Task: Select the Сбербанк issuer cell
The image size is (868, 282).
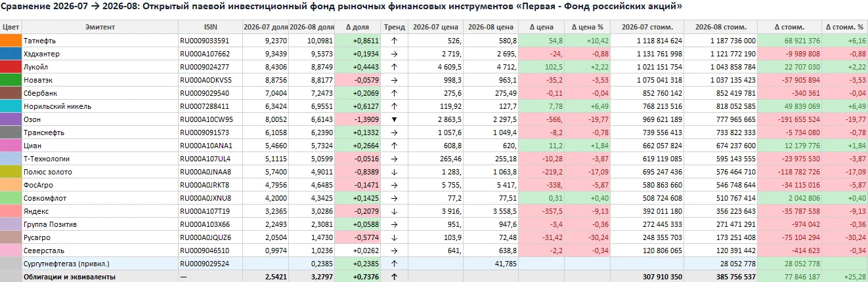Action: click(x=100, y=92)
